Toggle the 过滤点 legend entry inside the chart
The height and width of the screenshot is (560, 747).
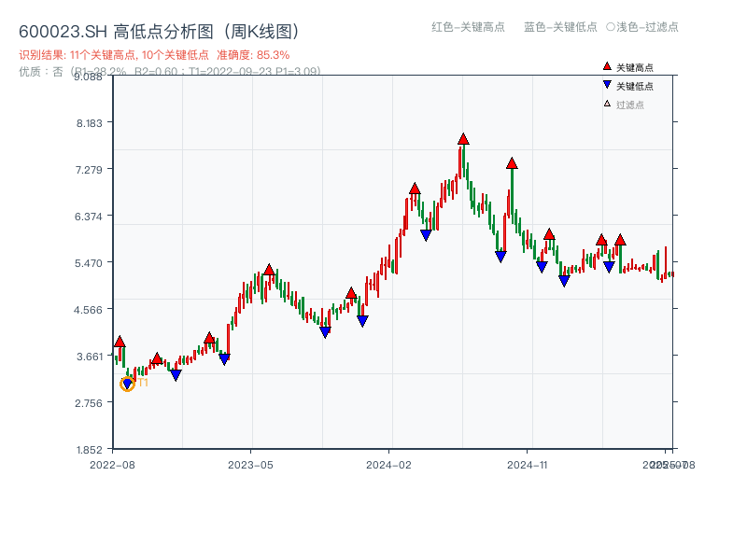pos(624,105)
